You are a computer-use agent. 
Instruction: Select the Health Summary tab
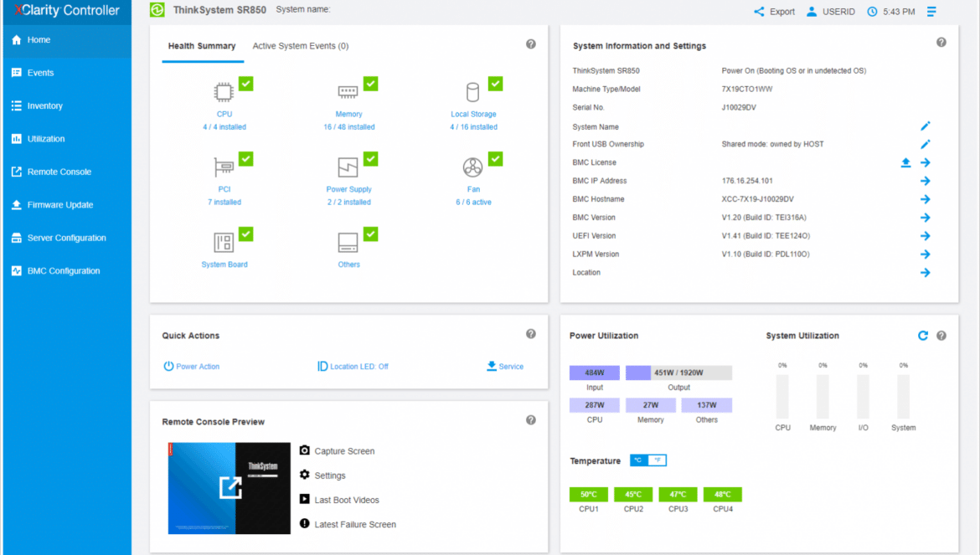point(202,46)
